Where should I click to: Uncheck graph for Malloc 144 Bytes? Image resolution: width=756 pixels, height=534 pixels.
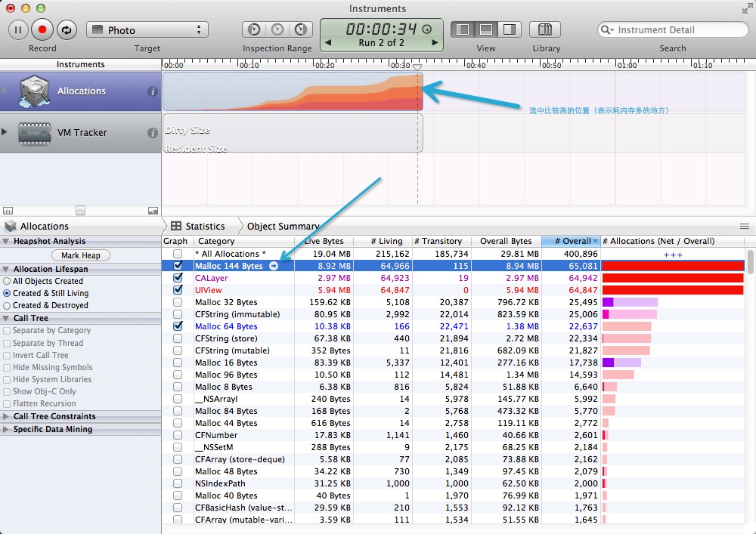tap(178, 265)
